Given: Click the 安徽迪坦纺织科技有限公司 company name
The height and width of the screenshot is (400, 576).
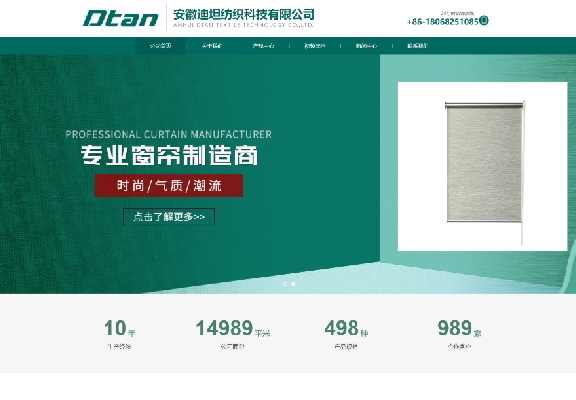Looking at the screenshot, I should coord(244,15).
